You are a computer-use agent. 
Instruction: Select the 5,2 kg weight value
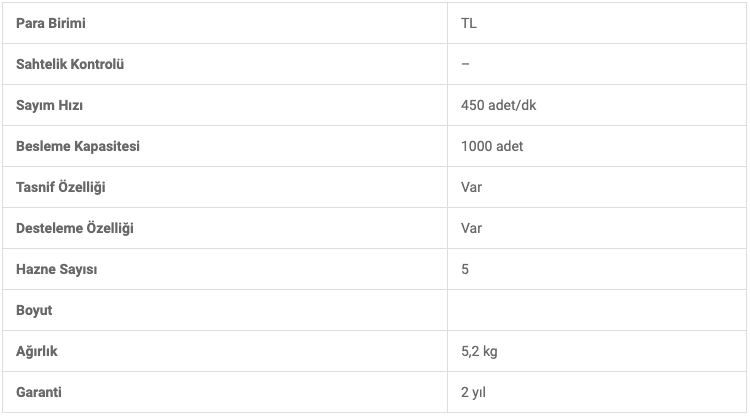point(479,351)
